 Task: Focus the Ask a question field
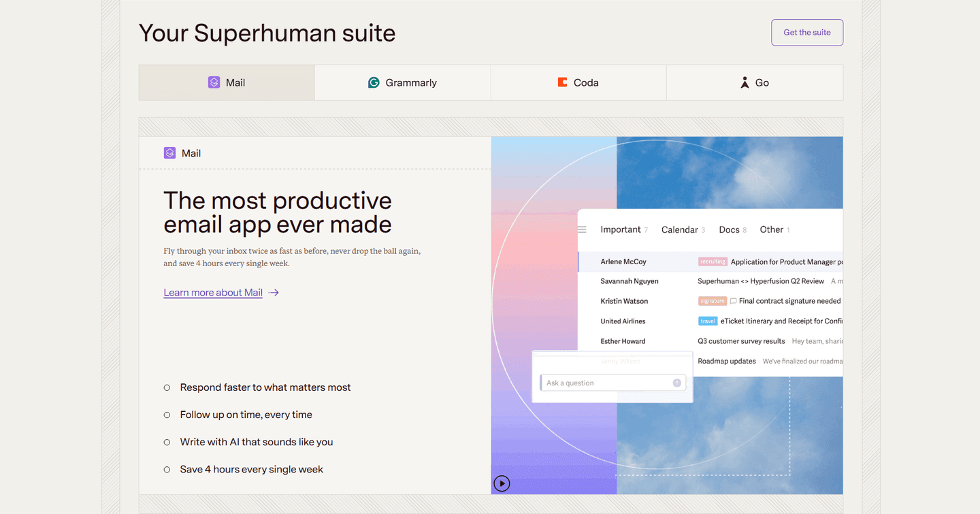612,383
